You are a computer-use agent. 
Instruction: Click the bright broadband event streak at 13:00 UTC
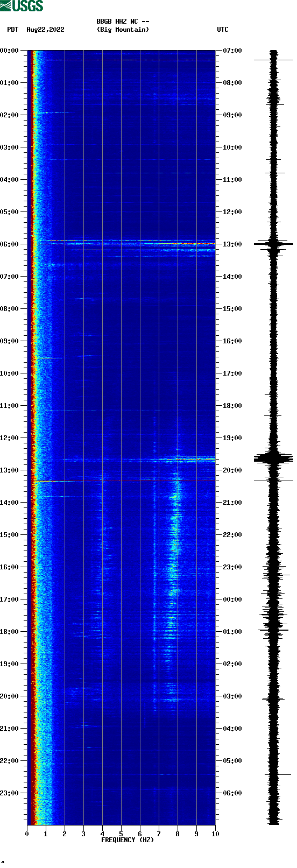(x=131, y=244)
